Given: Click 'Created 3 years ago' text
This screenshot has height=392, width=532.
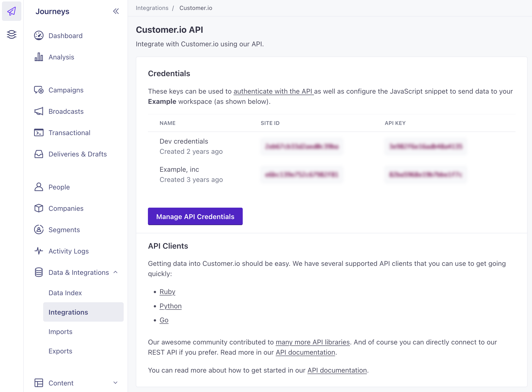Looking at the screenshot, I should click(191, 180).
